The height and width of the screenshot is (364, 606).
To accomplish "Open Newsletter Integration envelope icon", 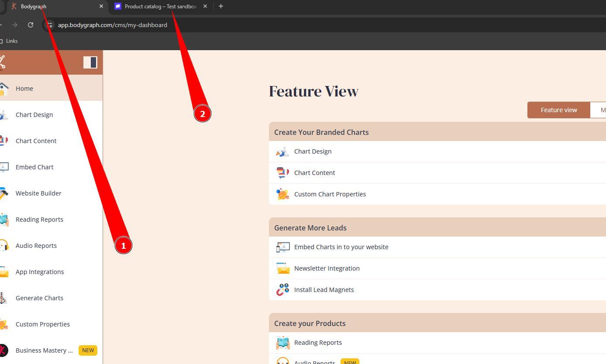I will pos(282,268).
